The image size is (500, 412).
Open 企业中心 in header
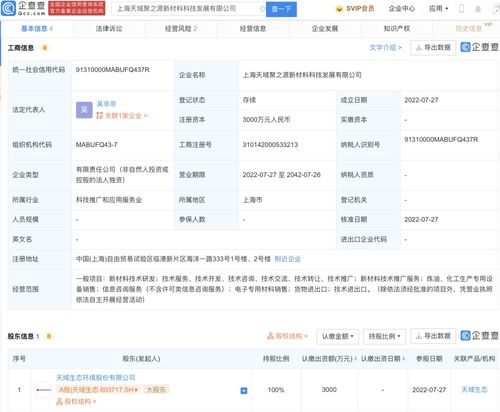(x=402, y=9)
